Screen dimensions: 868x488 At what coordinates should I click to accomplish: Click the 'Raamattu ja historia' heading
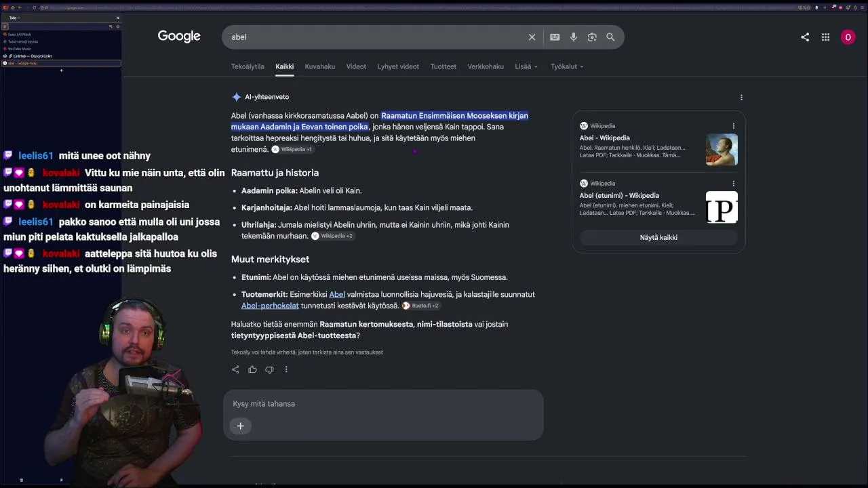point(275,173)
